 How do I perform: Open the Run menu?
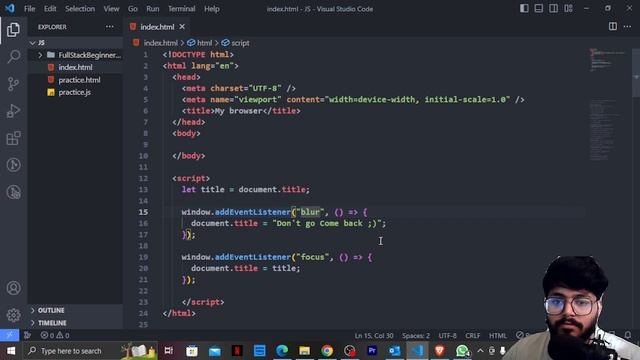click(153, 9)
